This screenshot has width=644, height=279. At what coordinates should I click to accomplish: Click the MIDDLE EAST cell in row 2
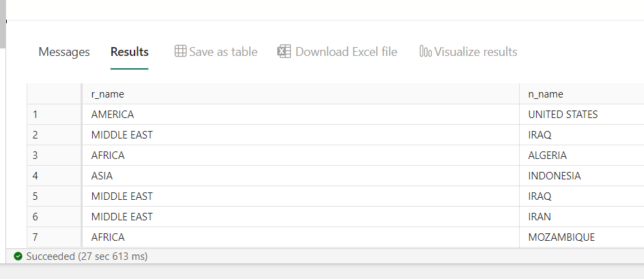point(122,135)
